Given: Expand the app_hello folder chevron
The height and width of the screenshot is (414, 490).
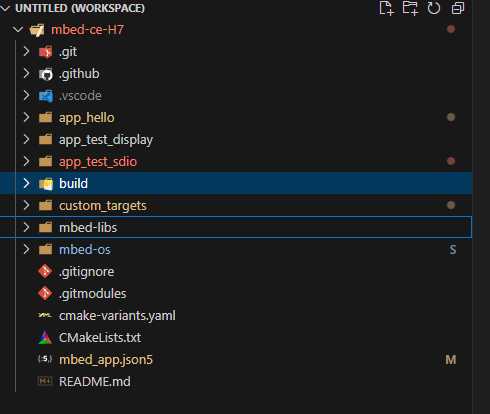Looking at the screenshot, I should coord(26,117).
